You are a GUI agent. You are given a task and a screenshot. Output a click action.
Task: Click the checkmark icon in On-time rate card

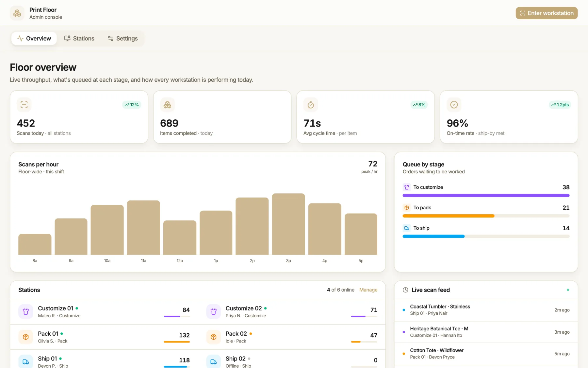tap(454, 105)
